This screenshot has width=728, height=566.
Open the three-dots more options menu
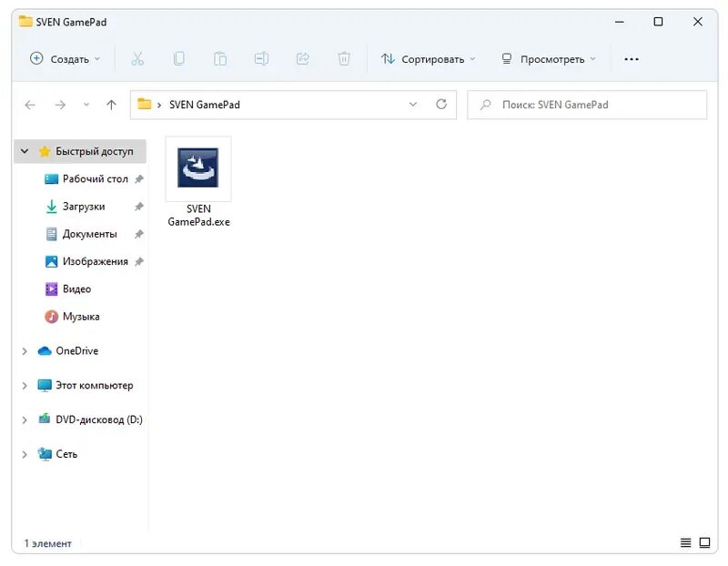(631, 59)
